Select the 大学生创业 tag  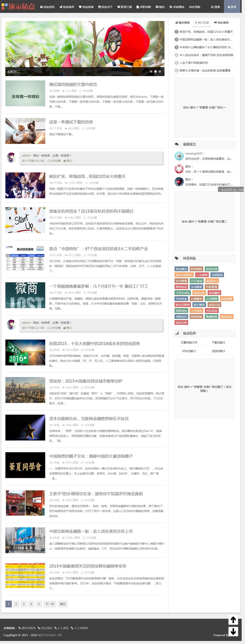[x=183, y=293]
